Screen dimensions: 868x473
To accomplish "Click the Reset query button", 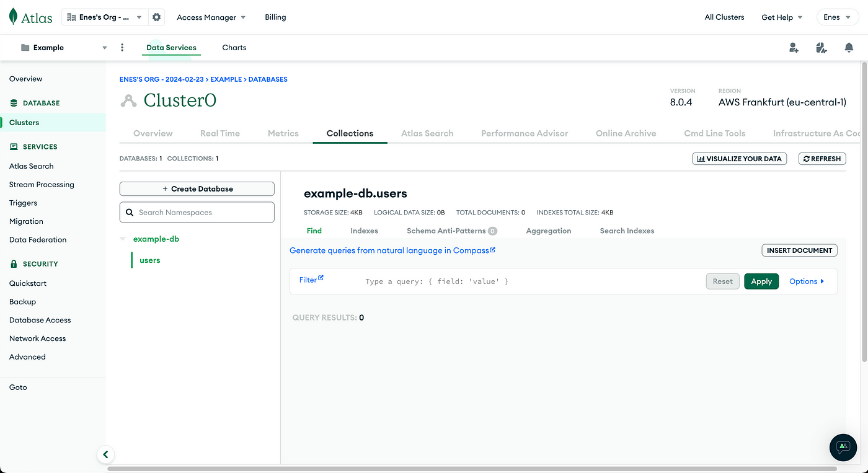I will point(723,281).
